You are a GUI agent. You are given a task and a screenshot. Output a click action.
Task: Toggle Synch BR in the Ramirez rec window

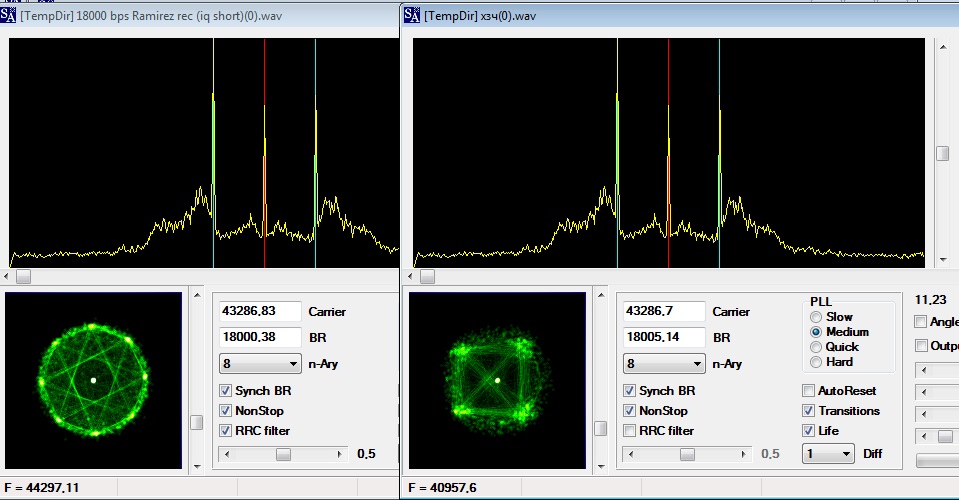[x=225, y=391]
